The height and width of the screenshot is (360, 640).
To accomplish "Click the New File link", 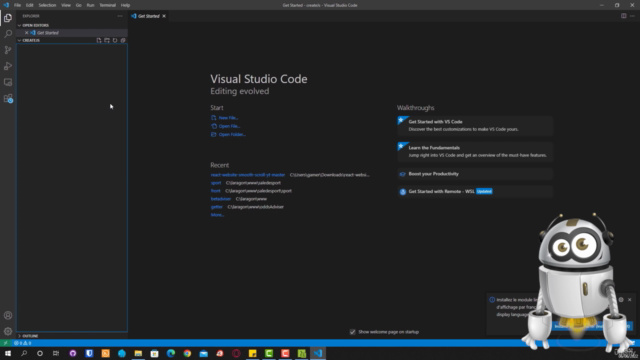I will pos(228,118).
